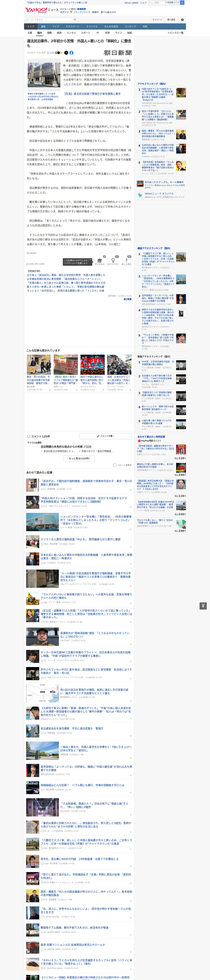Share the article on Facebook
Screen dimensions: 210x980
[71, 53]
